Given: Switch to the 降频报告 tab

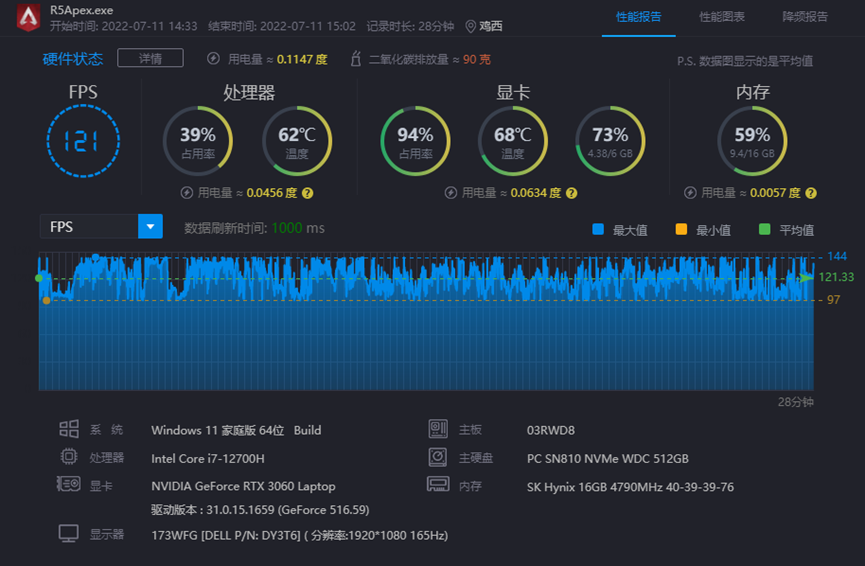Looking at the screenshot, I should tap(804, 17).
